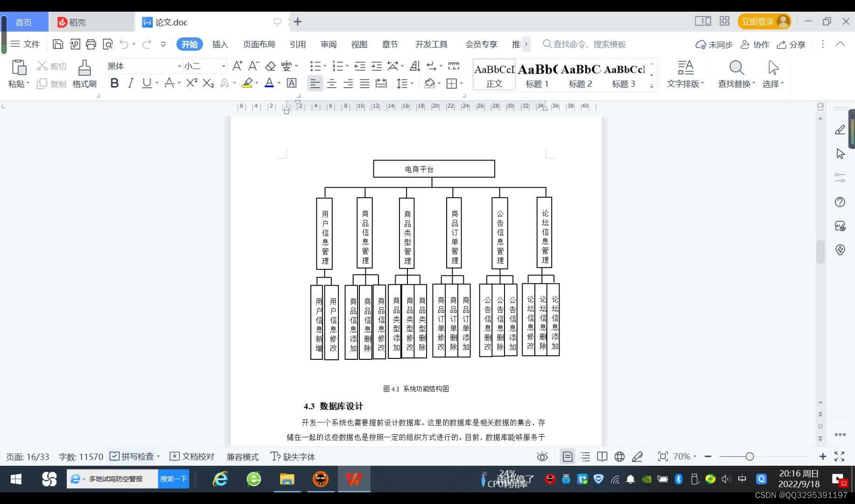This screenshot has height=504, width=855.
Task: Click the Paste clipboard icon
Action: (19, 68)
